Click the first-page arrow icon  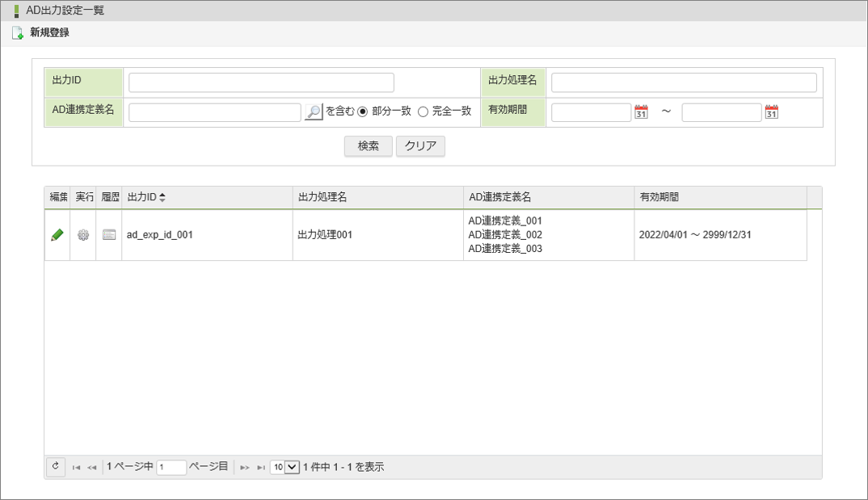(x=75, y=467)
